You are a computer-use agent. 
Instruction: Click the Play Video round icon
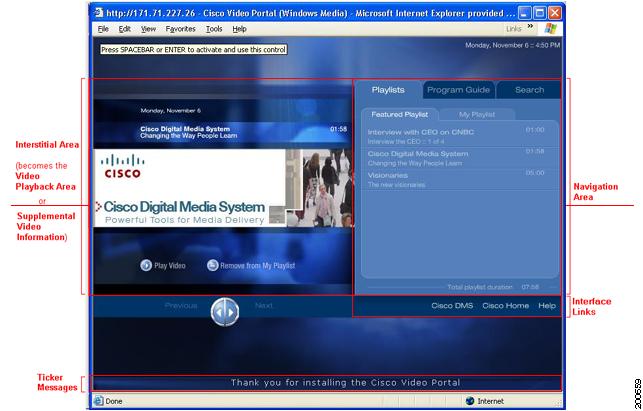tap(146, 265)
